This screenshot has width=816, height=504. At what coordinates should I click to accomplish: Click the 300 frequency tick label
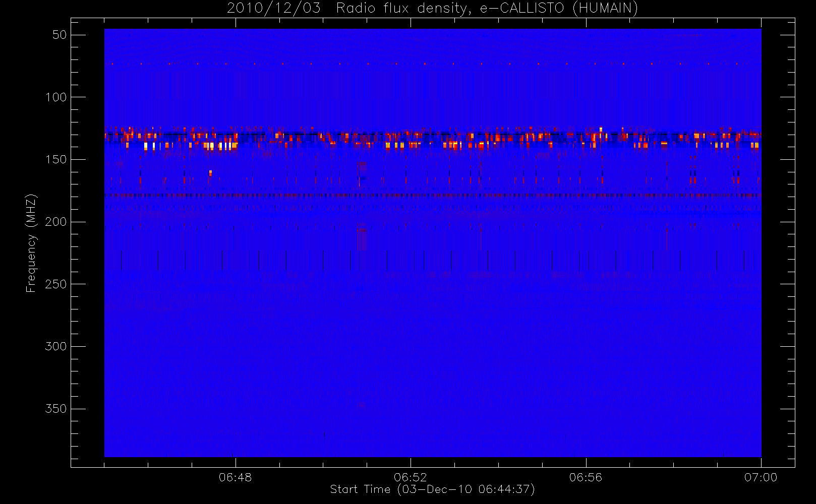[56, 347]
